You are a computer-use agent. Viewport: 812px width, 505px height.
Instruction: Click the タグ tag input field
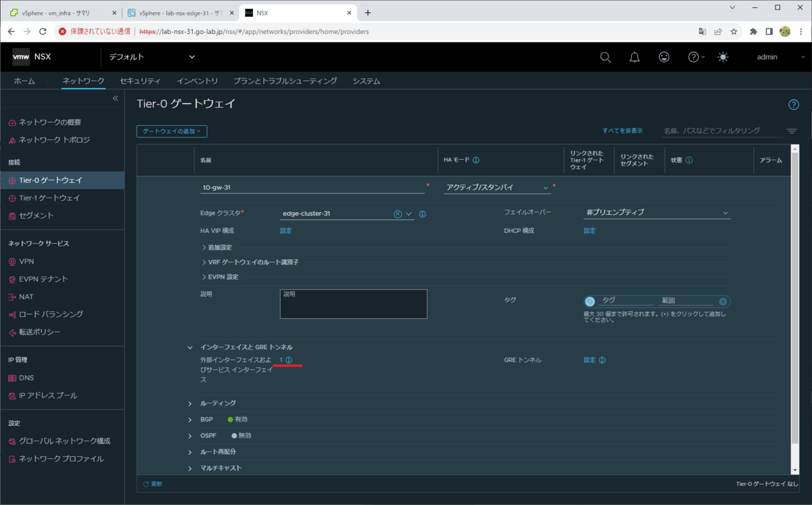coord(626,301)
